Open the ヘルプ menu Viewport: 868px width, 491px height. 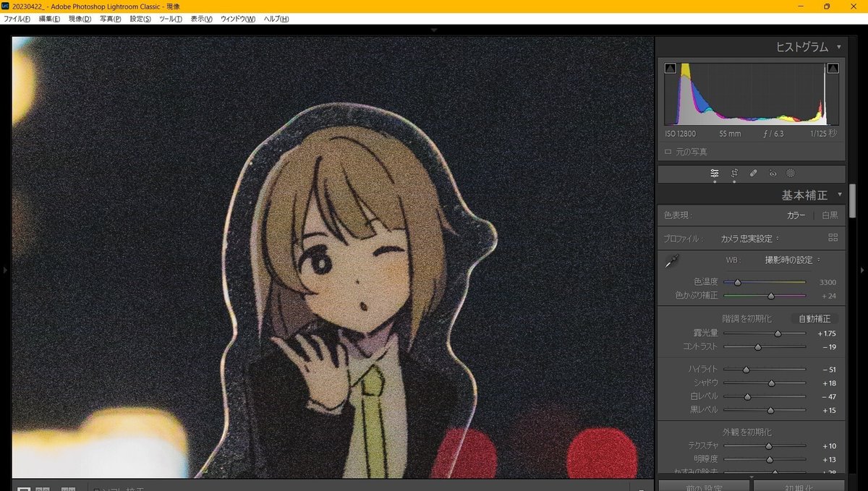[276, 19]
